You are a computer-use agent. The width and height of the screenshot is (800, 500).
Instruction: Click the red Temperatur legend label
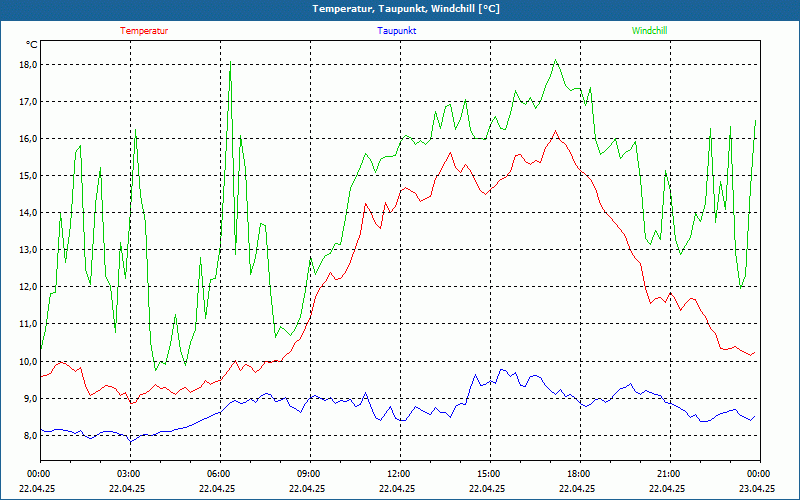point(144,31)
